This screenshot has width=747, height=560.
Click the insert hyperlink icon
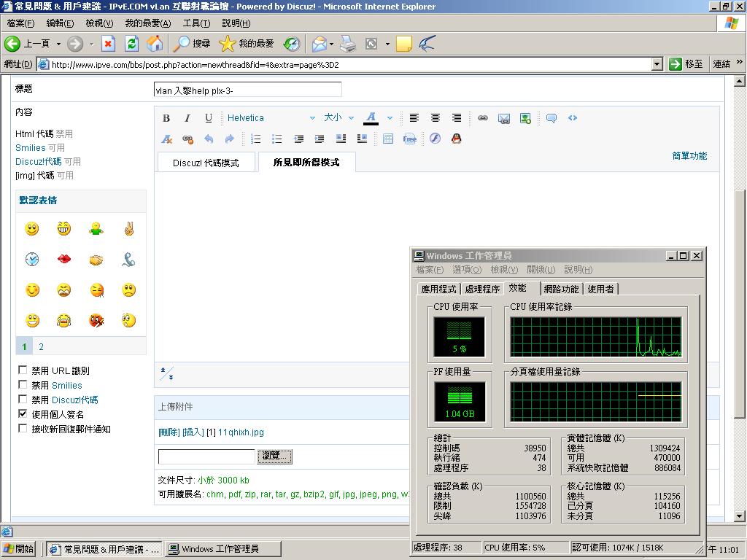point(482,118)
